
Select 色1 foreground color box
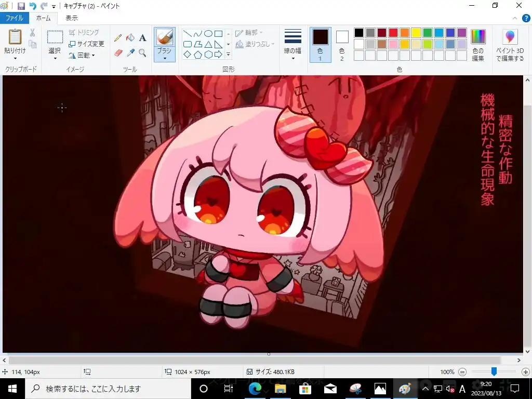click(x=320, y=45)
